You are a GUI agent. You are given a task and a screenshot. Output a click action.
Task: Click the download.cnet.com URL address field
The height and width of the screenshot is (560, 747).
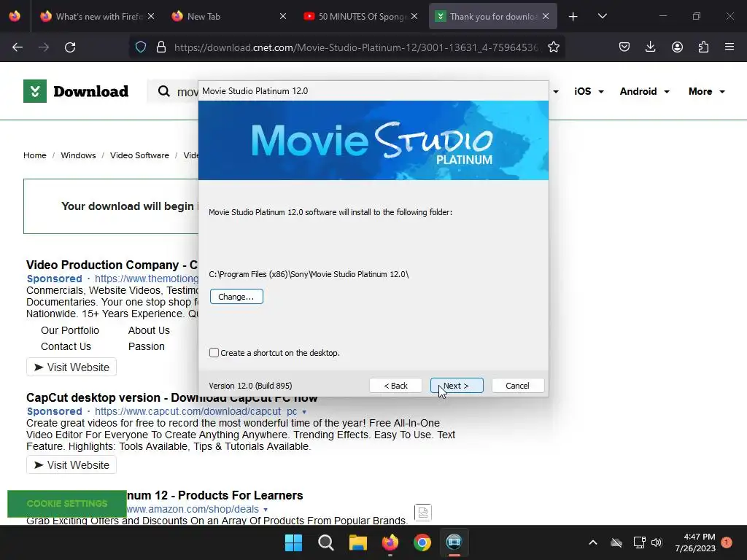356,47
